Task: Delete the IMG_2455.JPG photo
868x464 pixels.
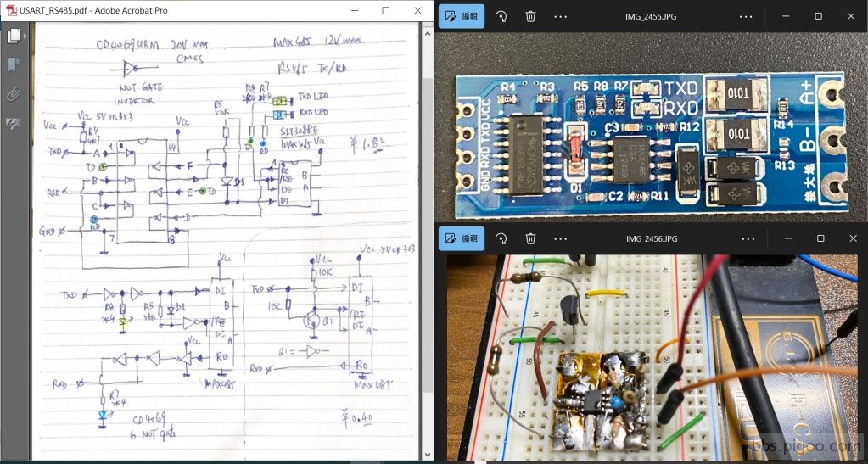Action: pyautogui.click(x=530, y=16)
